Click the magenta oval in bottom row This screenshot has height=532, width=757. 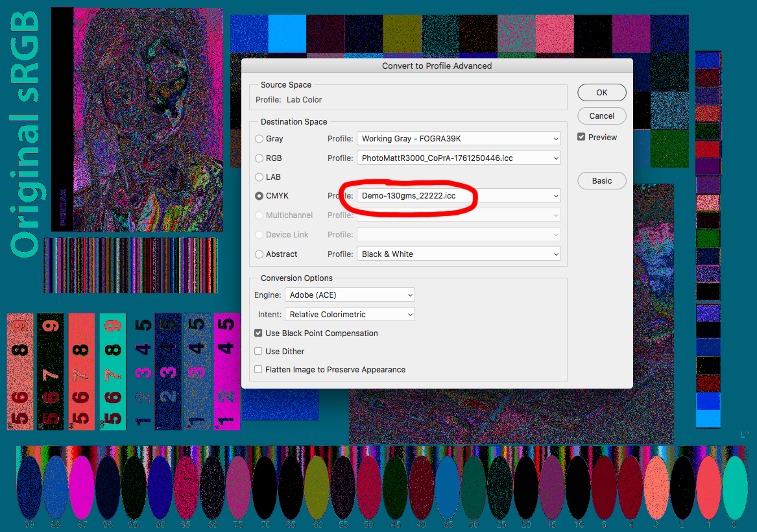[82, 487]
